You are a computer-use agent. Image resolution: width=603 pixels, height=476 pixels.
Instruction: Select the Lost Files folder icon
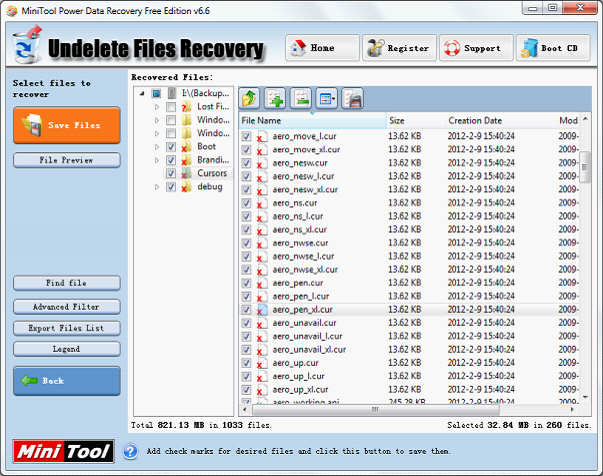[x=186, y=107]
